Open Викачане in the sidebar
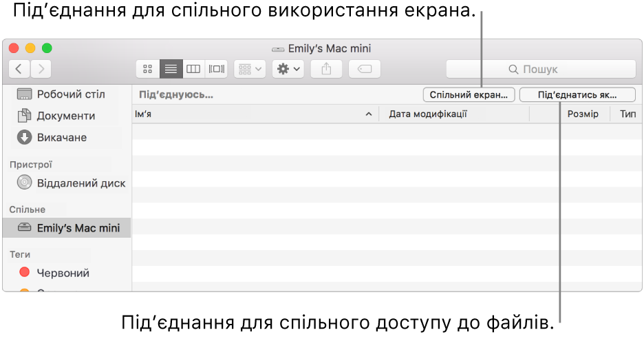644x339 pixels. pos(67,137)
